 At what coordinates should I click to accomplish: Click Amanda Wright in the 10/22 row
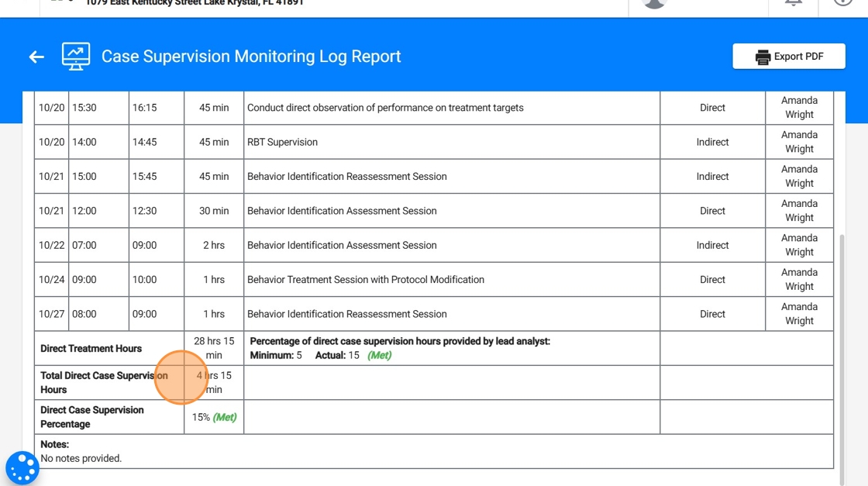click(x=799, y=245)
